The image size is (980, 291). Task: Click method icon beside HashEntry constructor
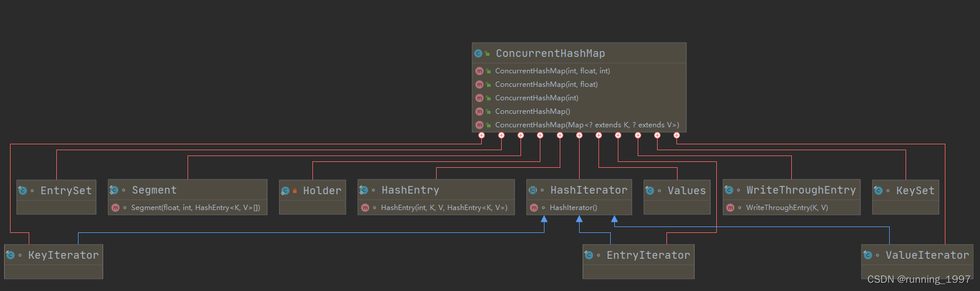click(x=365, y=208)
